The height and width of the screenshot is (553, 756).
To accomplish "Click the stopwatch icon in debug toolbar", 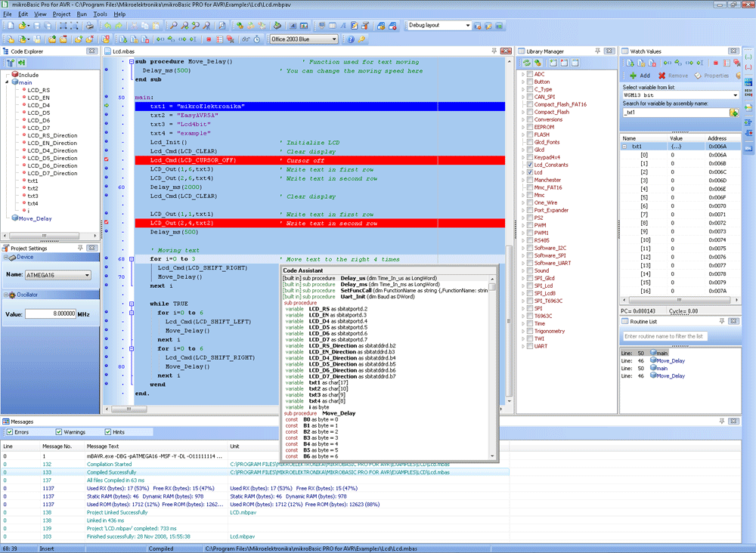I will click(x=257, y=39).
